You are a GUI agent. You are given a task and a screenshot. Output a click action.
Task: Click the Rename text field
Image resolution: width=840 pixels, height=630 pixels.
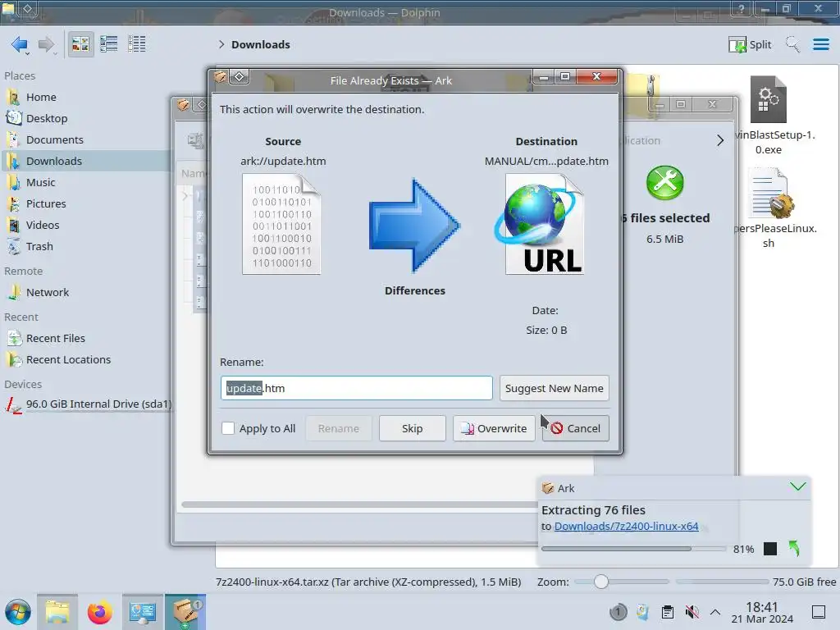tap(356, 388)
